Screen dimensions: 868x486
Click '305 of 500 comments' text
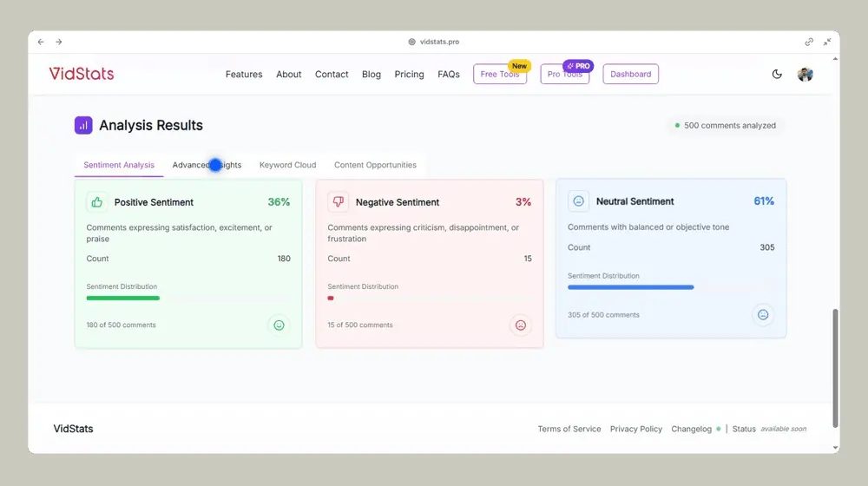603,315
